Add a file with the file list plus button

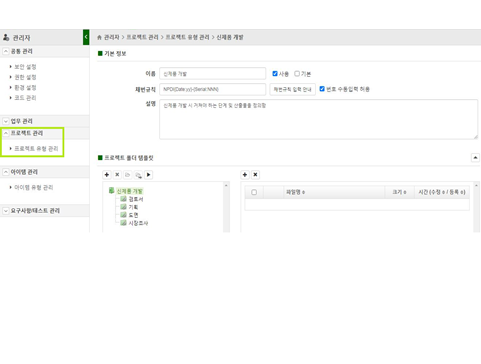coord(245,175)
